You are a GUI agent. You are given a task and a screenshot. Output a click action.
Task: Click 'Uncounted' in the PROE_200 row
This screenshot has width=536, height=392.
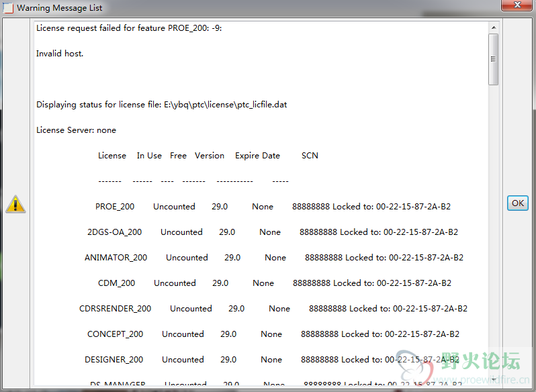[174, 207]
